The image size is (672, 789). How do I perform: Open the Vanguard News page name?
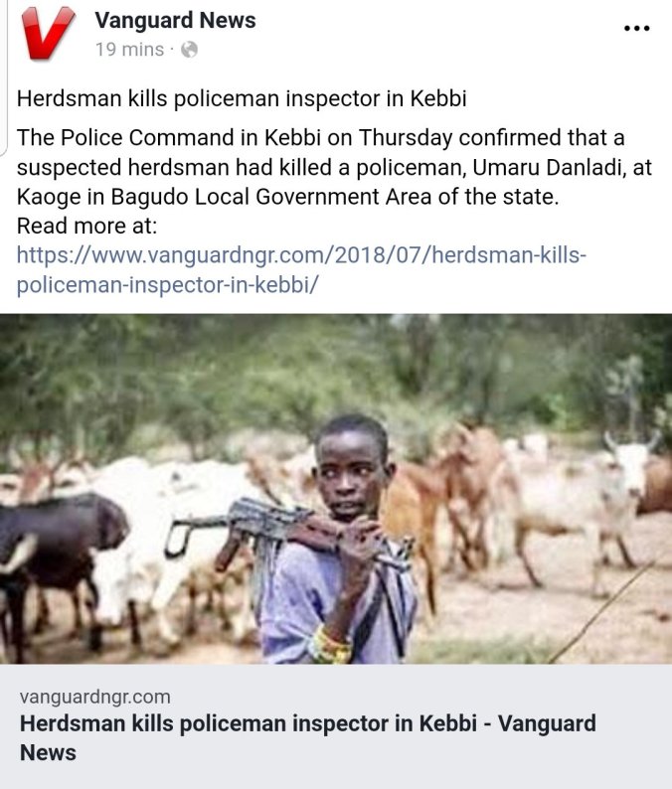tap(175, 20)
